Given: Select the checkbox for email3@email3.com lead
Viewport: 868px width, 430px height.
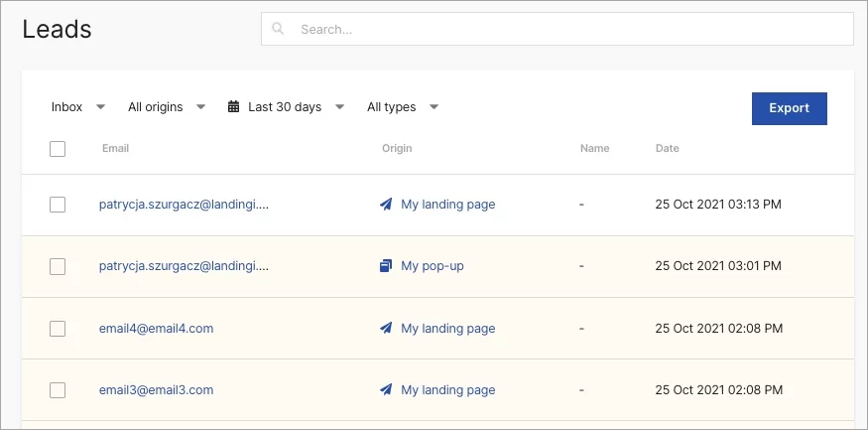Looking at the screenshot, I should pyautogui.click(x=58, y=390).
